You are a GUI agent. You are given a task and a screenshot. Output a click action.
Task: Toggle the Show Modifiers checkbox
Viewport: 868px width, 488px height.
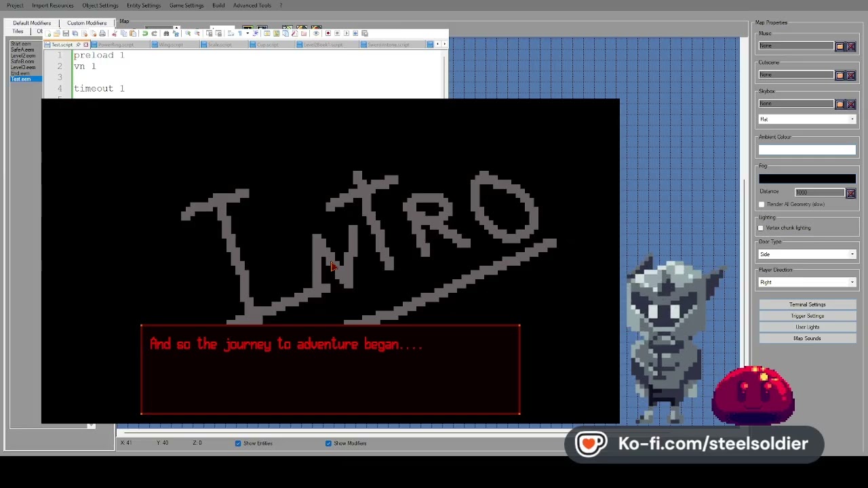pos(328,443)
